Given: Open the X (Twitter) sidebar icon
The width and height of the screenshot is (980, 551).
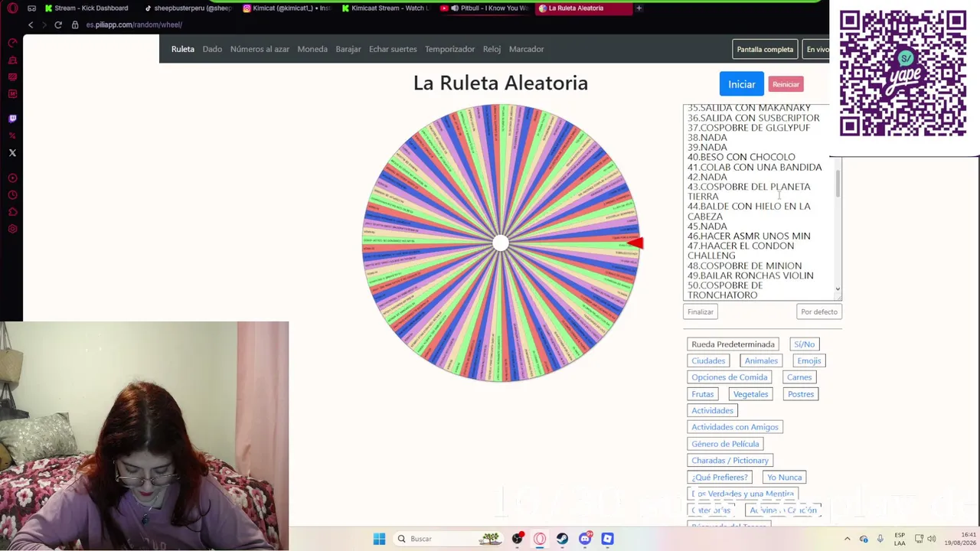Looking at the screenshot, I should click(x=12, y=153).
